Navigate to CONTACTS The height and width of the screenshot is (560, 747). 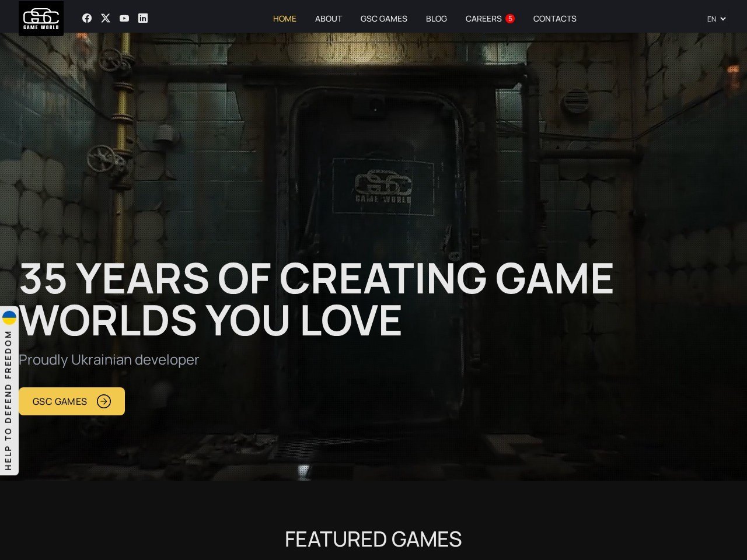click(x=555, y=19)
